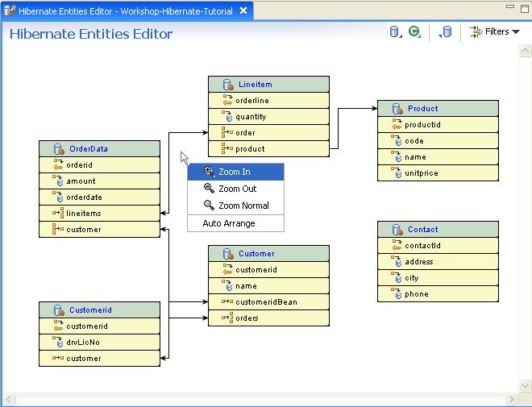Click the OrderData entity icon

coord(59,149)
